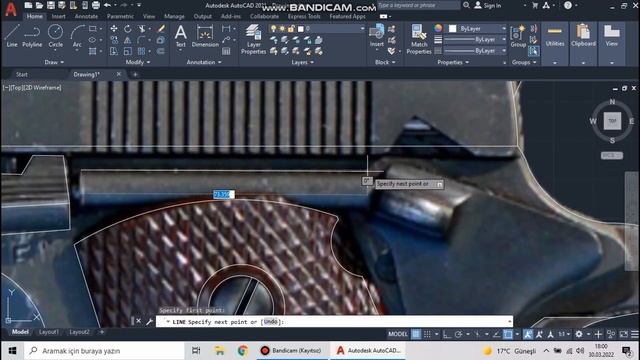Select the Fillet tool in Modify panel

(141, 40)
